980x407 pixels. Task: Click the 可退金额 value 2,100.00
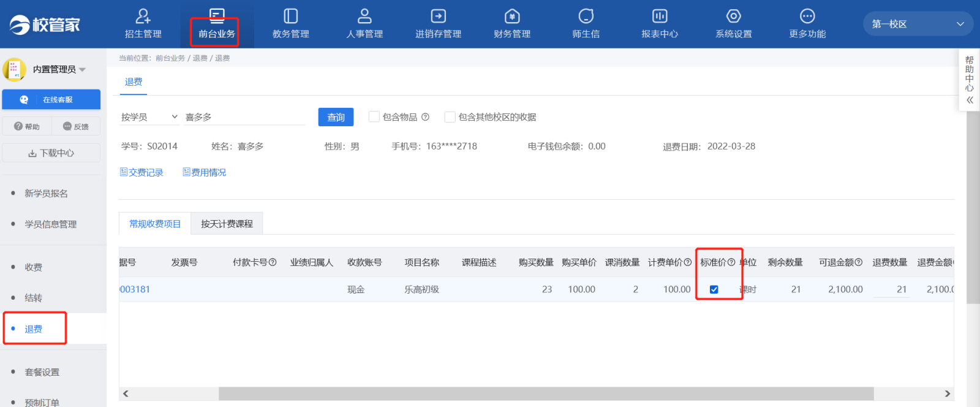845,289
